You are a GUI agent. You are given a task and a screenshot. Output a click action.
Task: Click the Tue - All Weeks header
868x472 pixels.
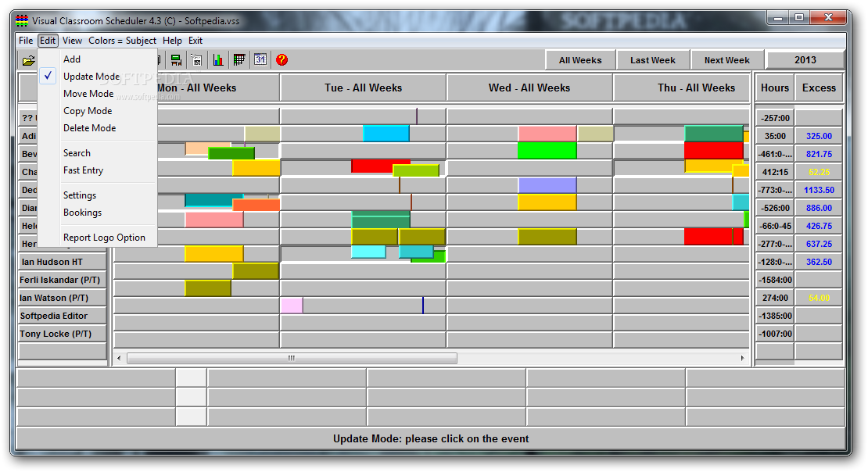click(363, 88)
